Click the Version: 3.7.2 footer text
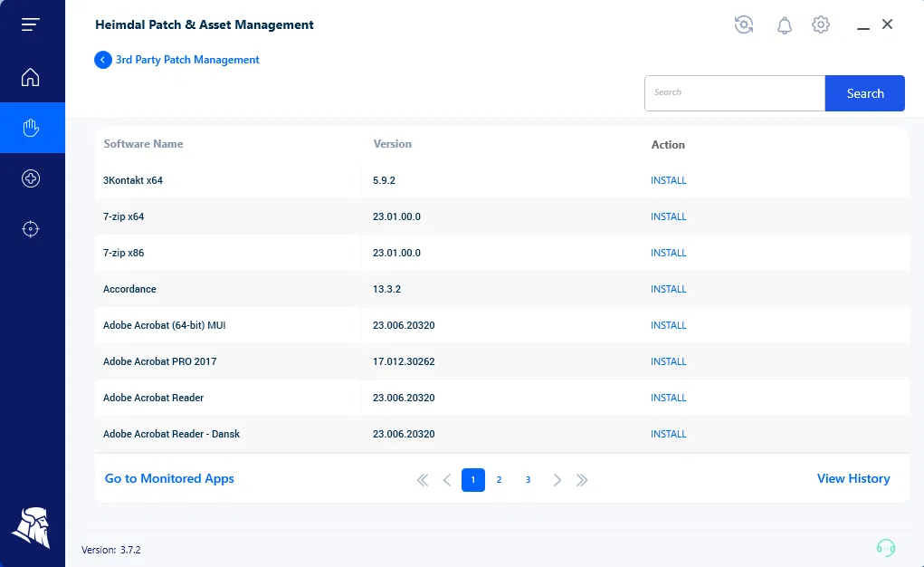Viewport: 924px width, 567px height. [x=110, y=550]
